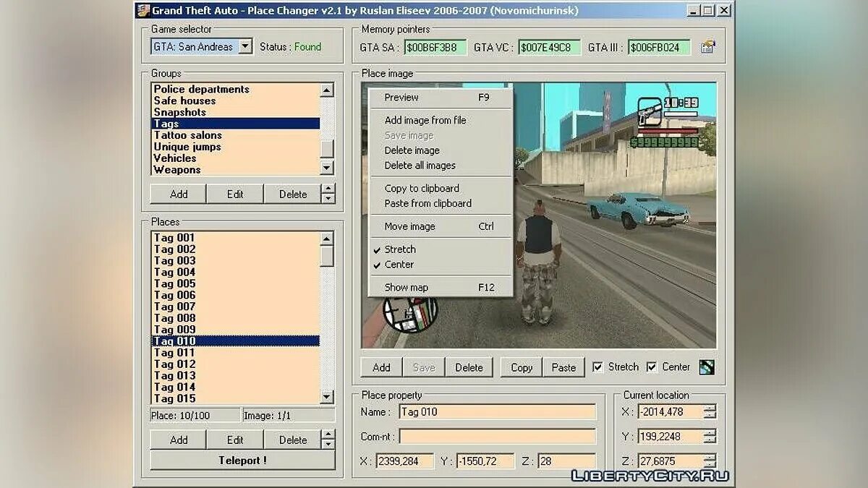Image resolution: width=868 pixels, height=488 pixels.
Task: Select Paste from clipboard
Action: tap(440, 204)
